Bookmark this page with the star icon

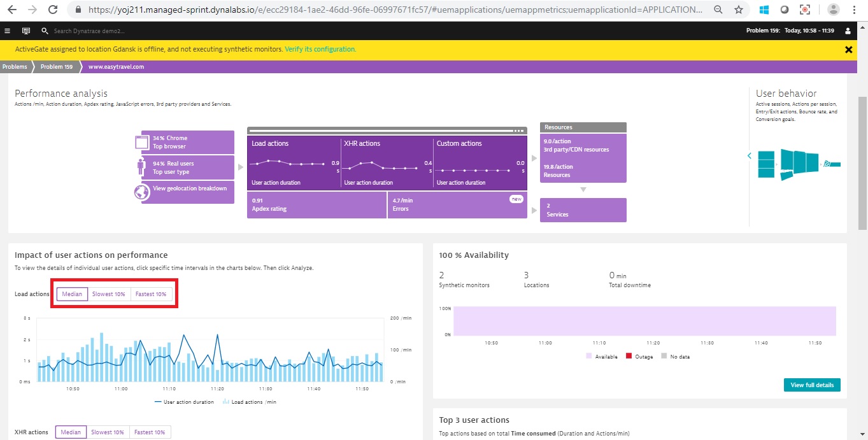738,10
